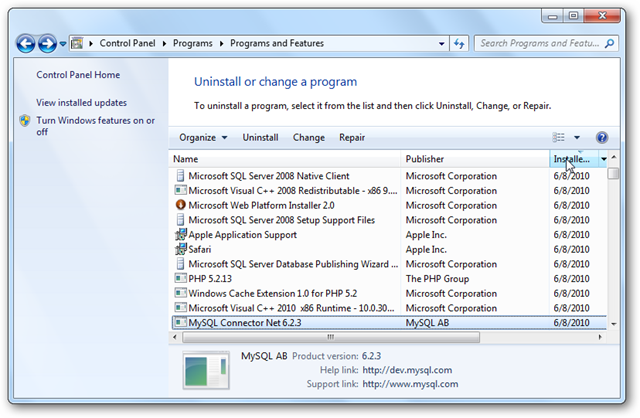Screen dimensions: 640x418
Task: Go back with the Back arrow button
Action: point(26,43)
